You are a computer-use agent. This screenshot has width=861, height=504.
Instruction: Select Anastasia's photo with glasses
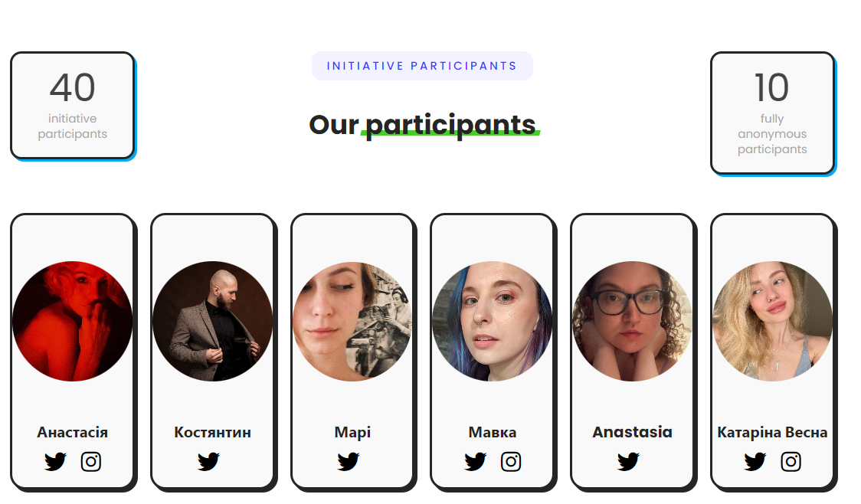tap(633, 321)
